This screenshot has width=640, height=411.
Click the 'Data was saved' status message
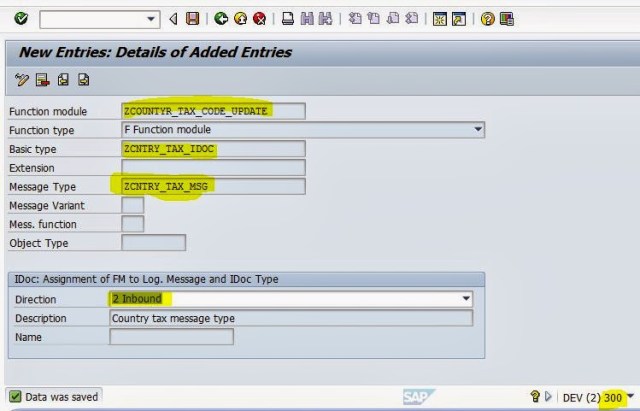[x=62, y=397]
